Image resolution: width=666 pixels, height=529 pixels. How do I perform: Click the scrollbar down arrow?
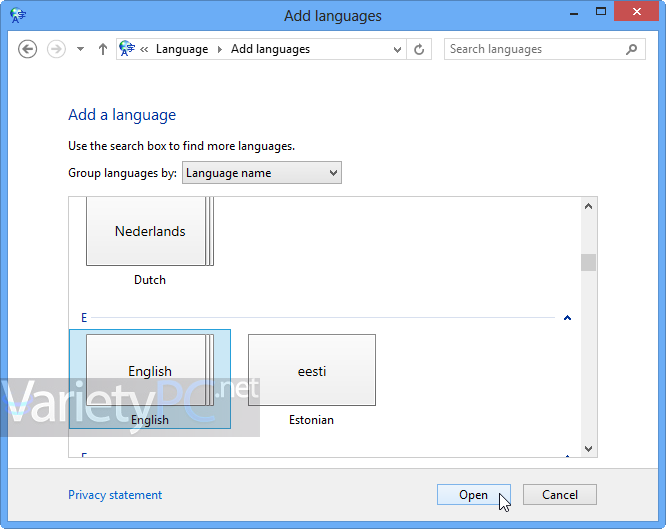588,449
